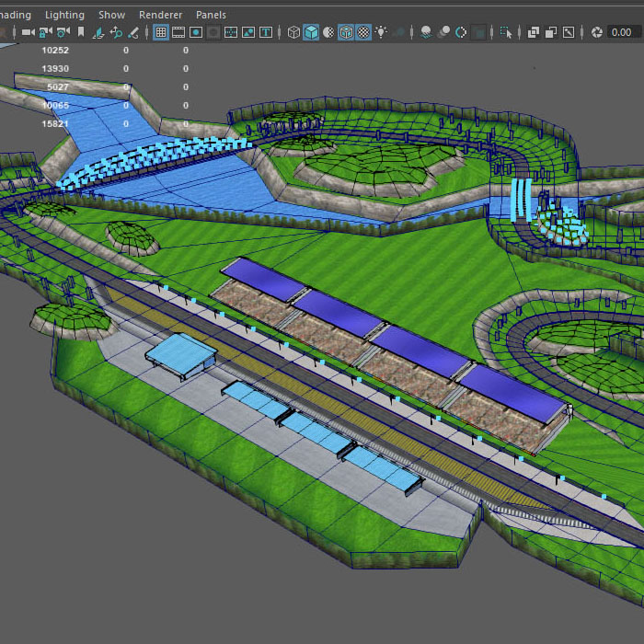Viewport: 644px width, 644px height.
Task: Click the 2D Pan/Zoom magnifier icon
Action: click(x=116, y=32)
